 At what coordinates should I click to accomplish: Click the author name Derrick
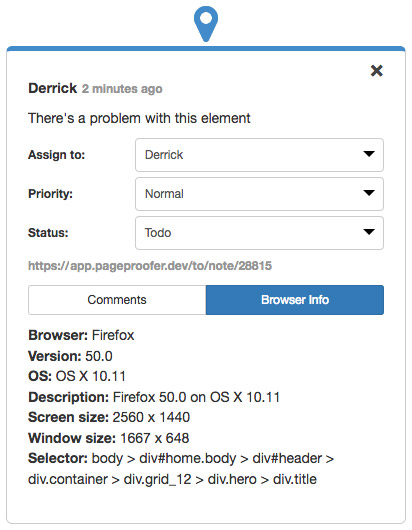[x=52, y=89]
